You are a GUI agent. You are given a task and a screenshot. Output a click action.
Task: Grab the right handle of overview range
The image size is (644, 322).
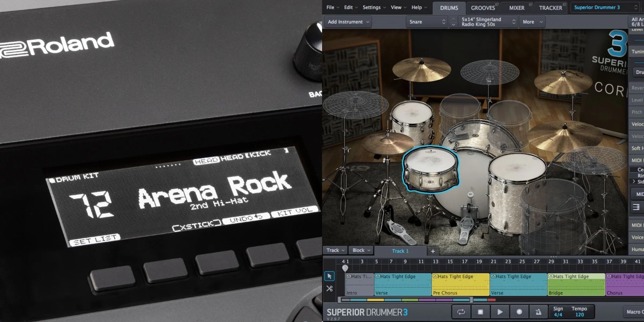click(471, 300)
